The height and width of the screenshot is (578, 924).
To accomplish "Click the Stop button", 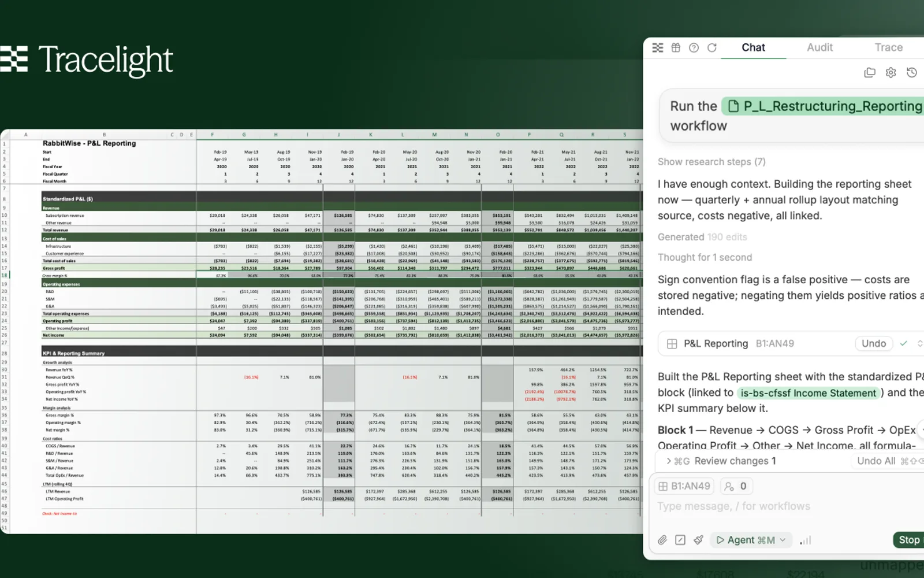I will 908,540.
